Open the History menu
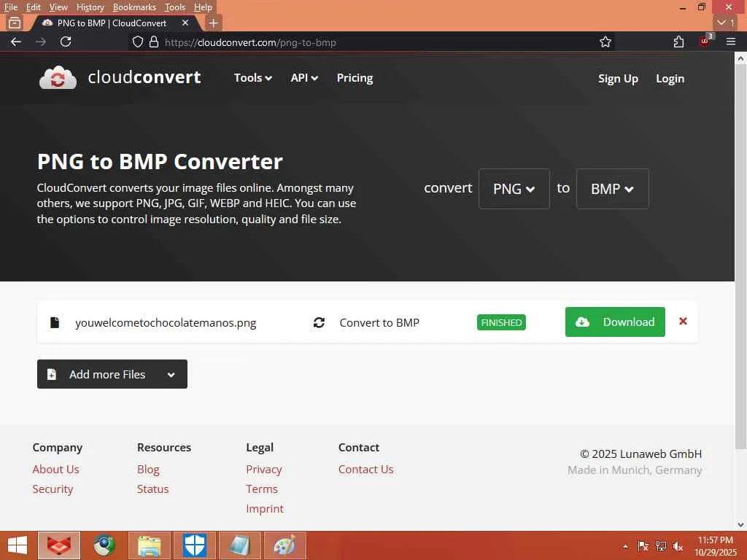Screen dimensions: 747x560 click(x=90, y=7)
